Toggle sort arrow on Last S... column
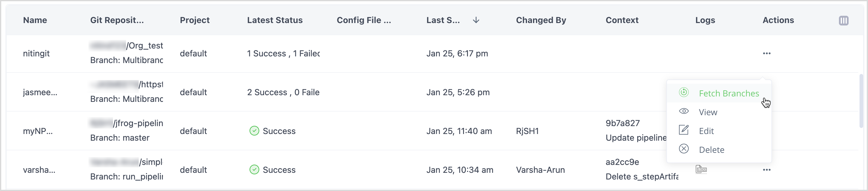Screen dimensions: 868x191 [x=476, y=20]
